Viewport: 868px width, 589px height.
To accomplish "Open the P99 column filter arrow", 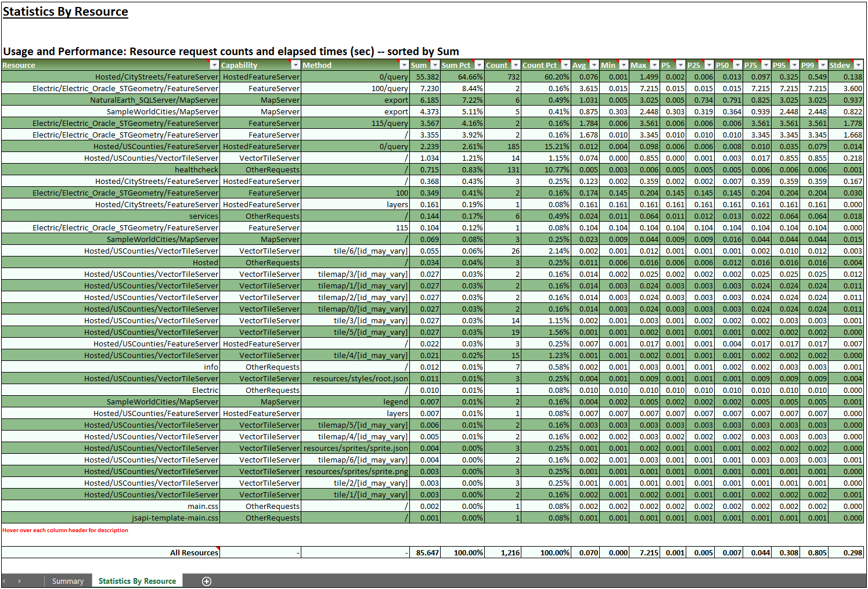I will tap(822, 65).
